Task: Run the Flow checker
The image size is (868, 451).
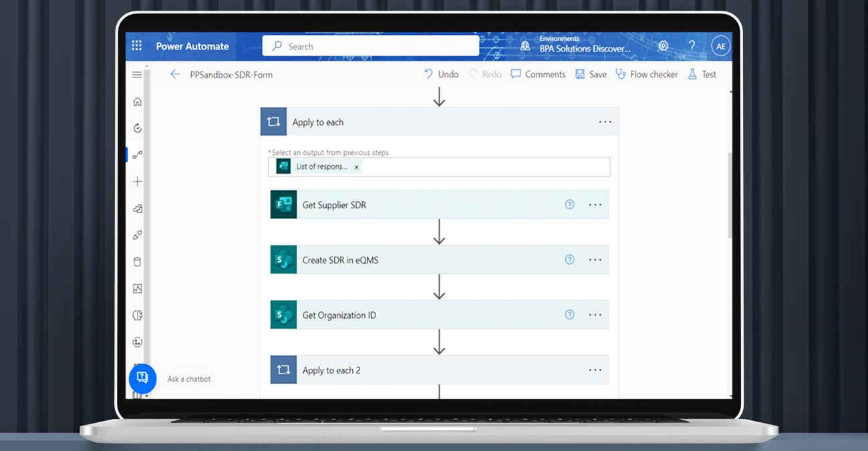Action: 647,74
